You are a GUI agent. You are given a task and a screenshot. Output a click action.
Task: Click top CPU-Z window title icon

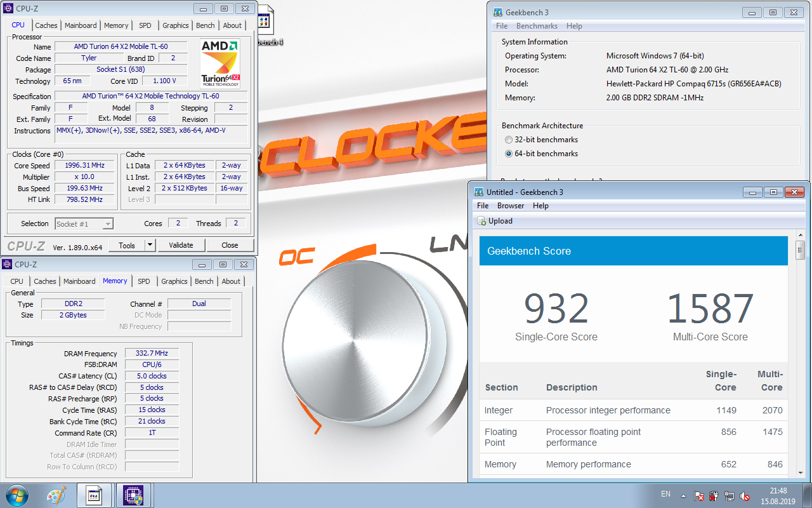point(8,8)
